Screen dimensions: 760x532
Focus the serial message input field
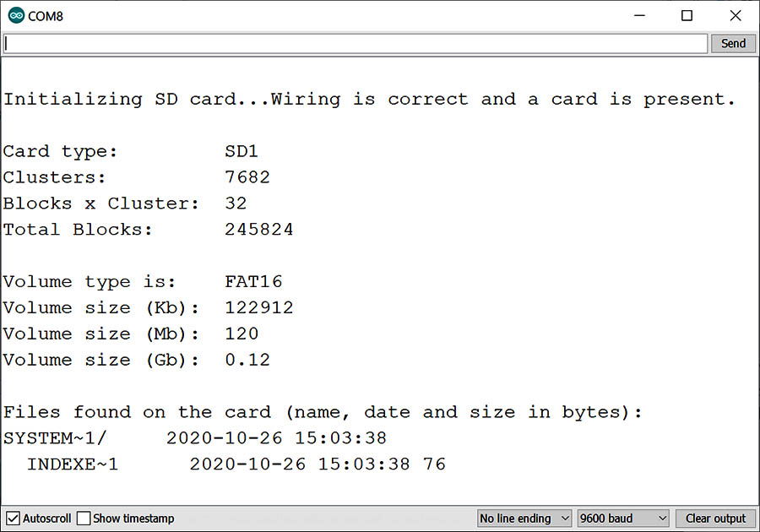click(x=355, y=43)
